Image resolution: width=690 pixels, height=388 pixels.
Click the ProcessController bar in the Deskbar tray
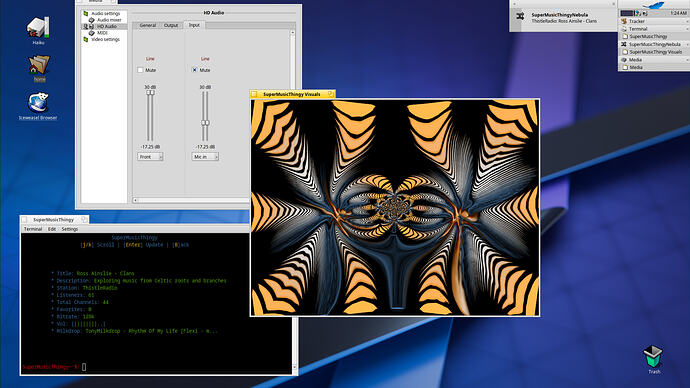pyautogui.click(x=627, y=13)
